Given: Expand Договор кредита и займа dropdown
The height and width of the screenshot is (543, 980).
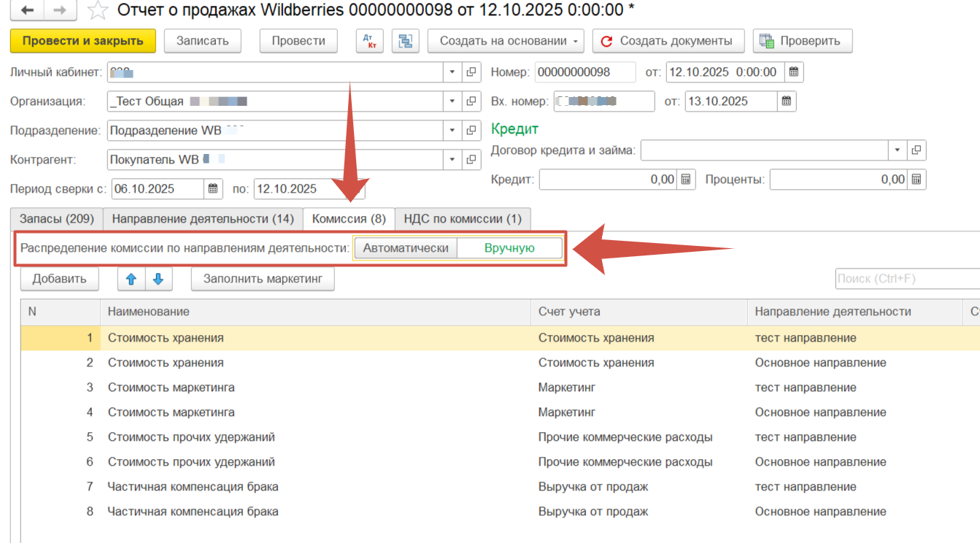Looking at the screenshot, I should point(898,150).
